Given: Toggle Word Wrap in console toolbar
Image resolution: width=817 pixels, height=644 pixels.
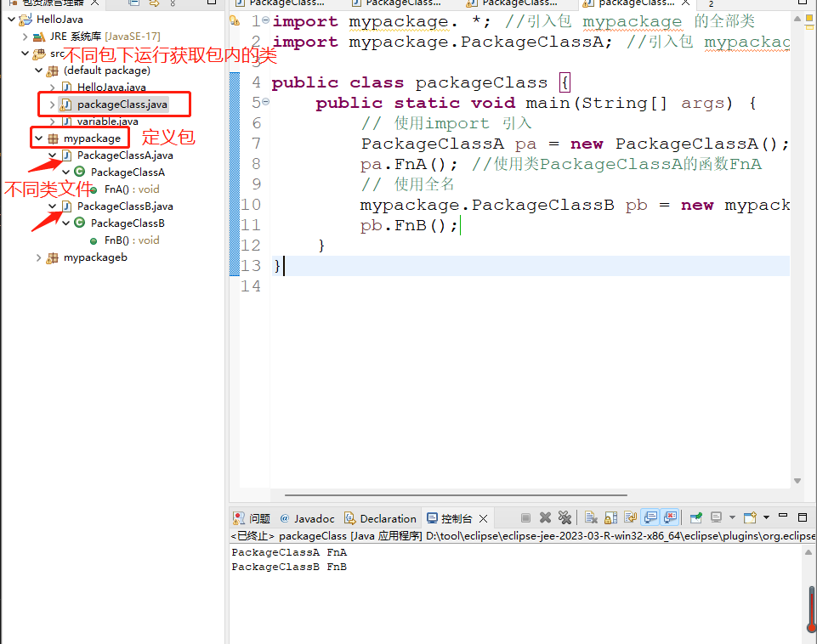Looking at the screenshot, I should (631, 517).
